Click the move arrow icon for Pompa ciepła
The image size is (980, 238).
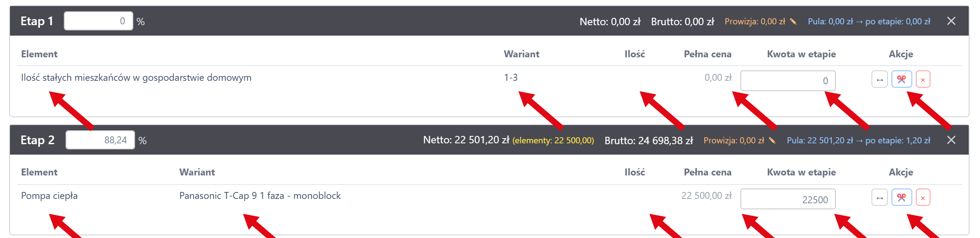(879, 198)
